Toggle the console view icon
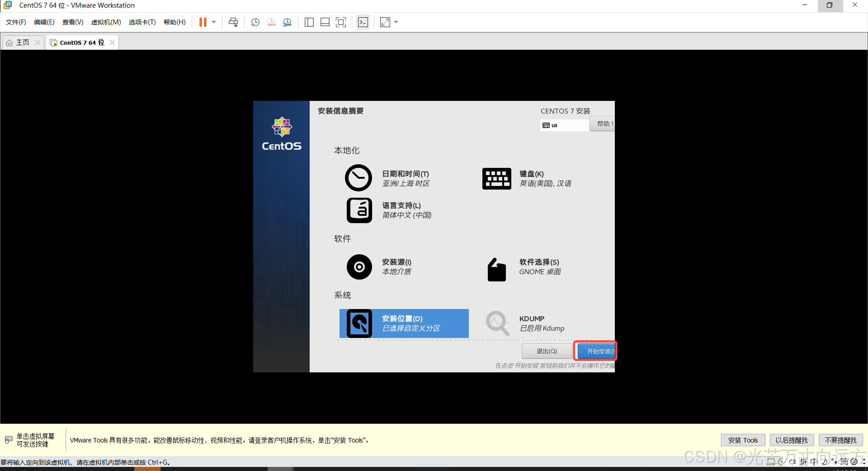868x471 pixels. (363, 22)
